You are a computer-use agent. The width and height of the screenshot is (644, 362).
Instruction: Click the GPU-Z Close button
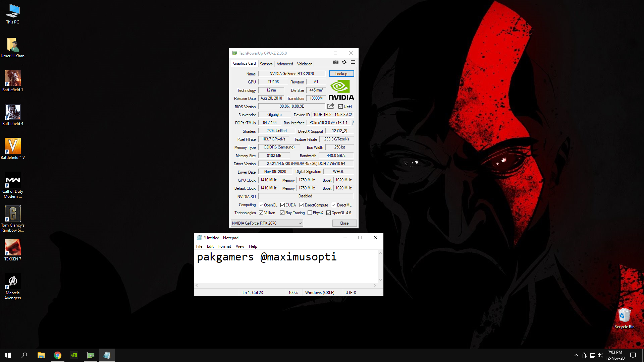pos(344,223)
